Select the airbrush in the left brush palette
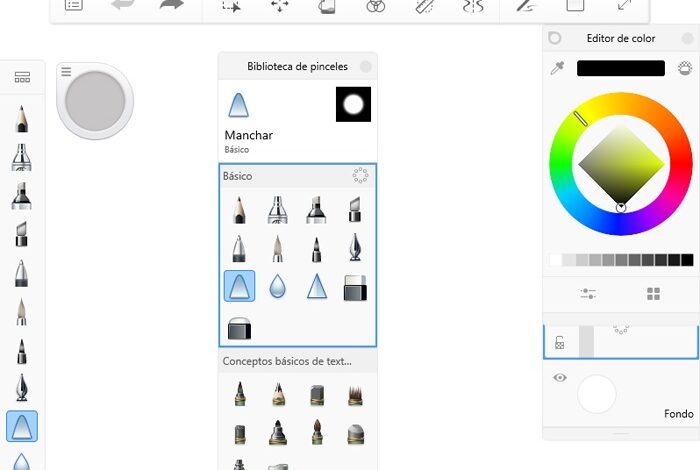 point(21,158)
